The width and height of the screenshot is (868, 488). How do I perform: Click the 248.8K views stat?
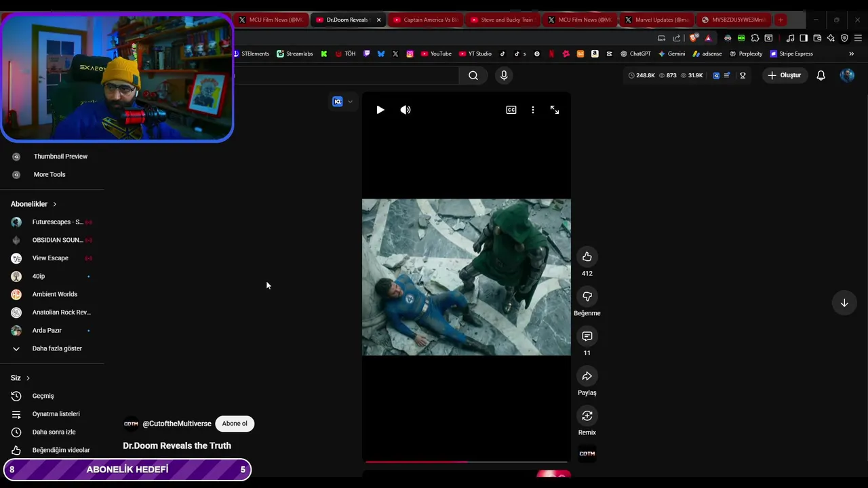coord(642,75)
